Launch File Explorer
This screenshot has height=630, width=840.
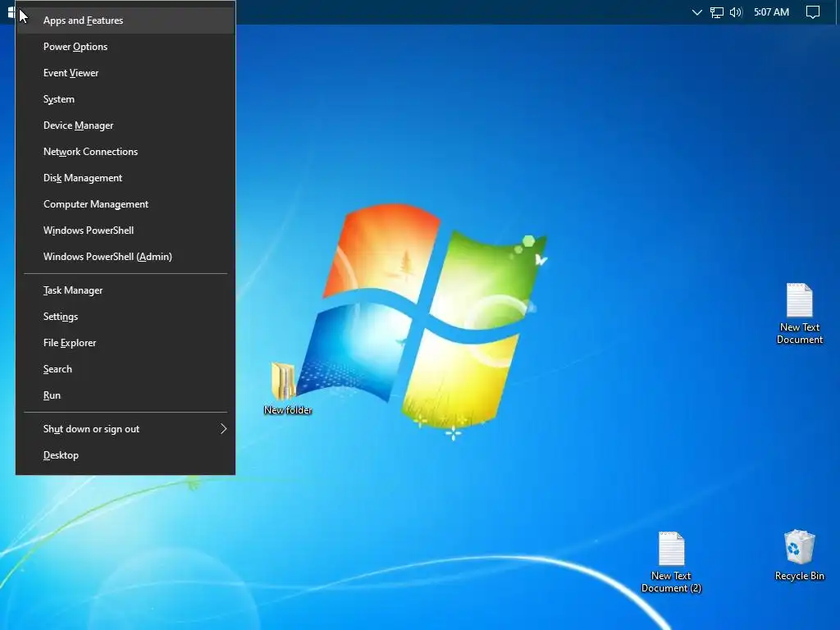(x=126, y=343)
